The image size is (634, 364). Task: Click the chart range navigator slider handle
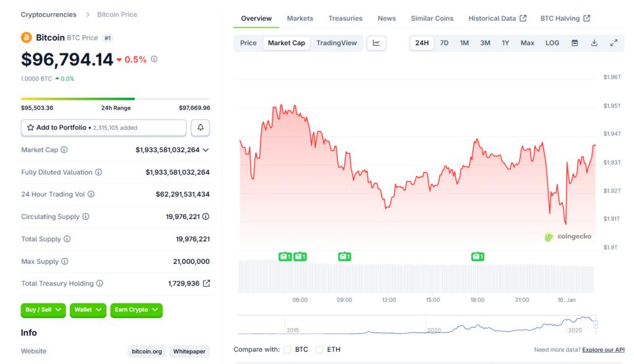(596, 324)
